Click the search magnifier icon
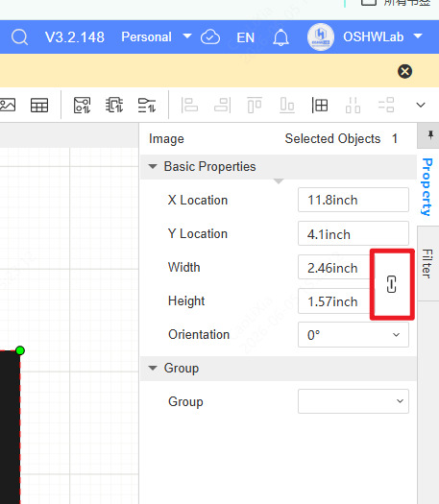The height and width of the screenshot is (504, 439). point(19,37)
